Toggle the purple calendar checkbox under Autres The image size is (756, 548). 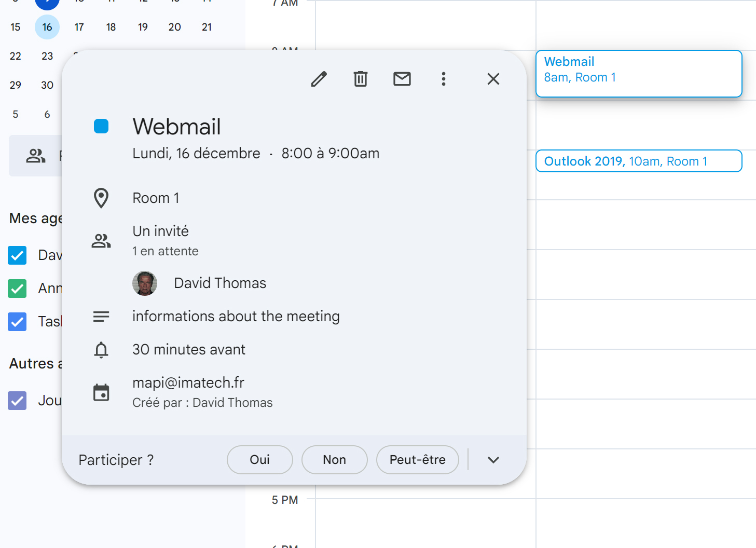pyautogui.click(x=17, y=401)
